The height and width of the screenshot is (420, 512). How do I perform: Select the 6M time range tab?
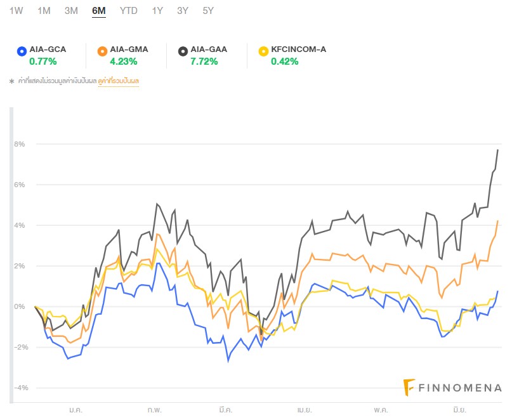pos(99,11)
